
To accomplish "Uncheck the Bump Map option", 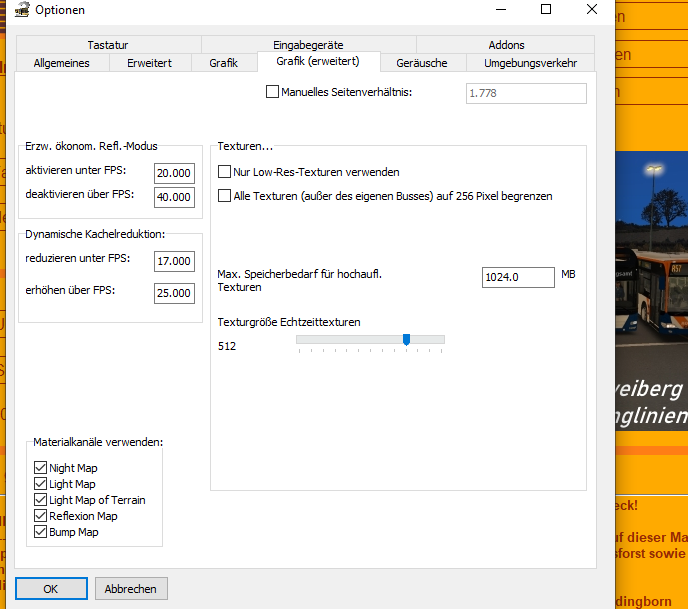I will pos(41,532).
